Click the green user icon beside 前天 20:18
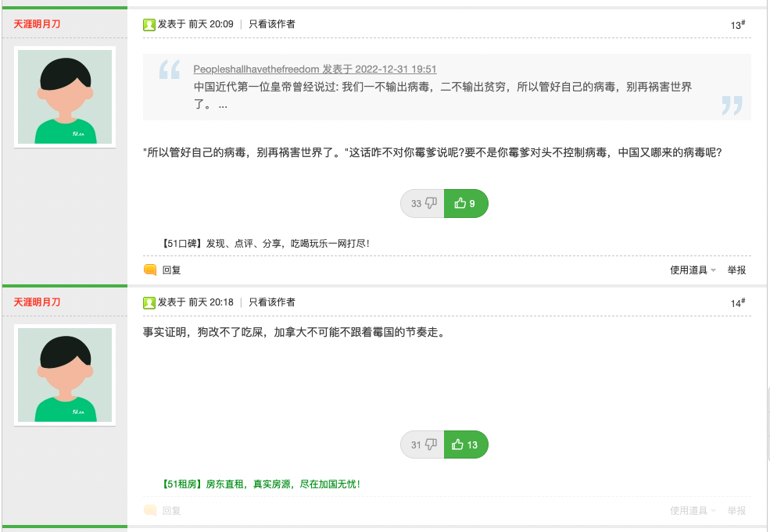Screen dimensions: 770x532 149,303
